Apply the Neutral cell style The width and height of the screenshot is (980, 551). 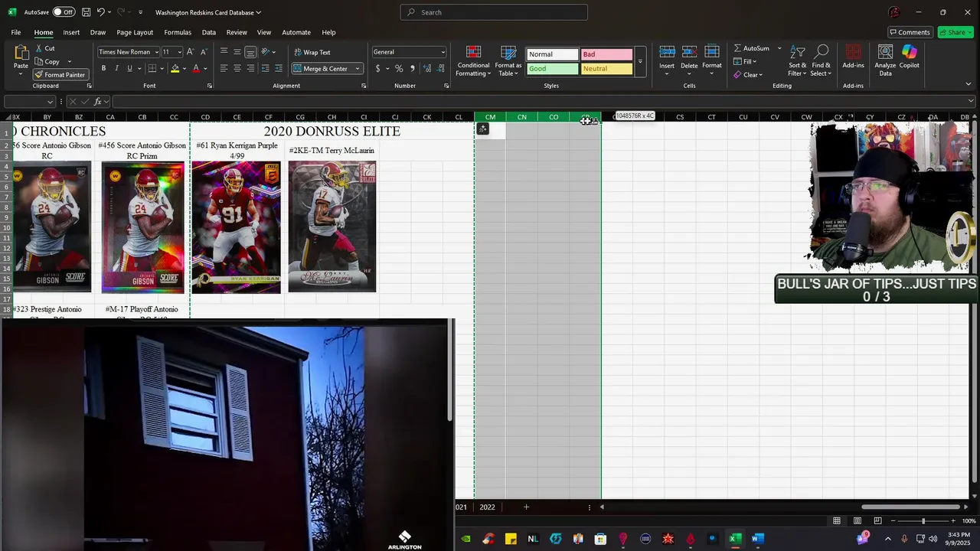click(x=606, y=69)
